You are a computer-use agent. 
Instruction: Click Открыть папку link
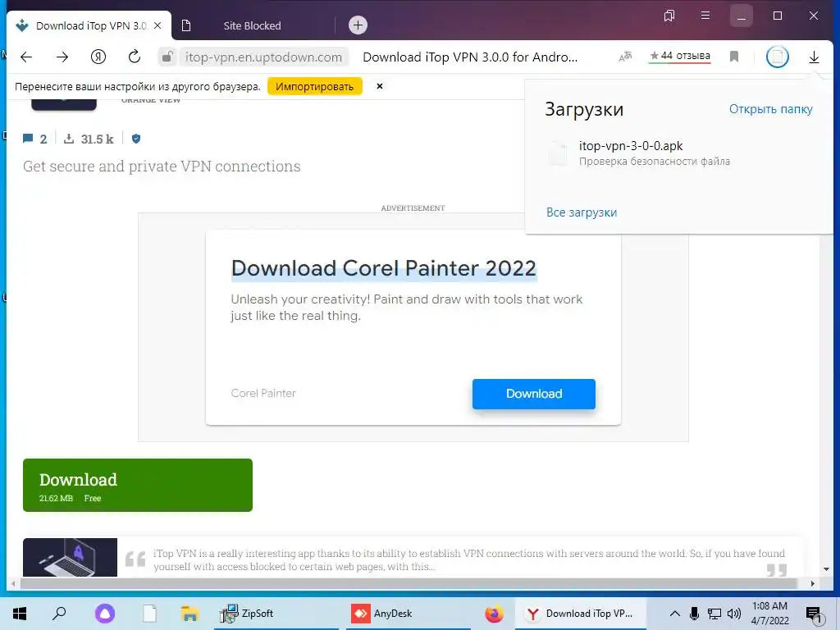770,109
